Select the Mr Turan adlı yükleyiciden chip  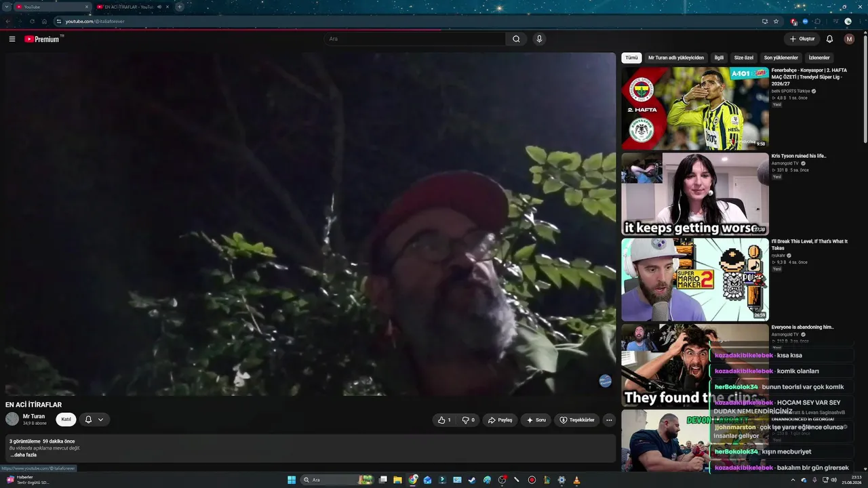pos(676,58)
